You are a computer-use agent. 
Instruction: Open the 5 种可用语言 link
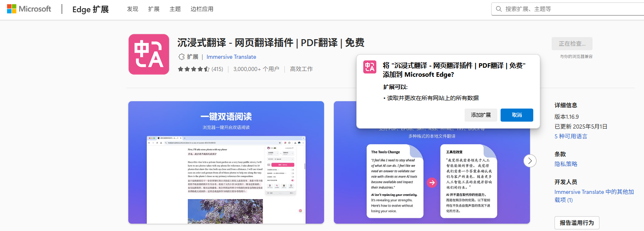point(571,136)
